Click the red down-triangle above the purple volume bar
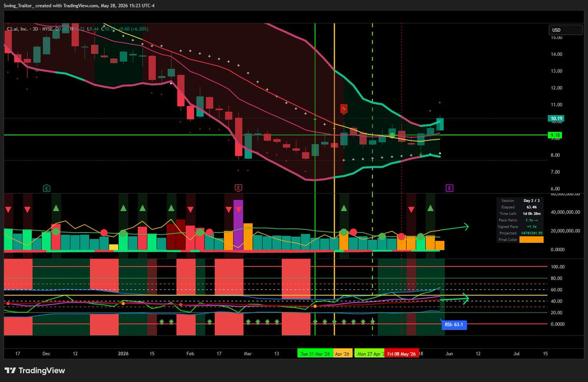Image resolution: width=588 pixels, height=382 pixels. click(x=238, y=210)
